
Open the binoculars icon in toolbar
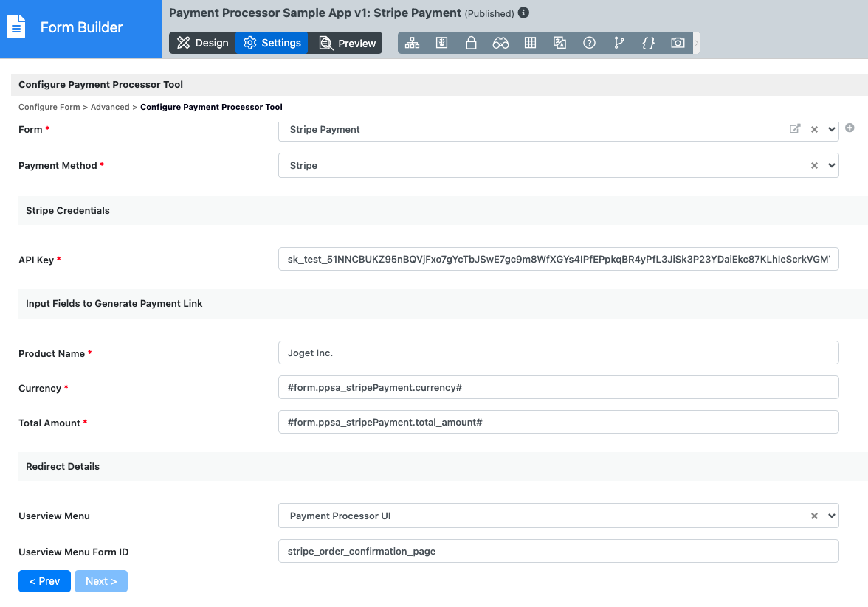[x=500, y=43]
